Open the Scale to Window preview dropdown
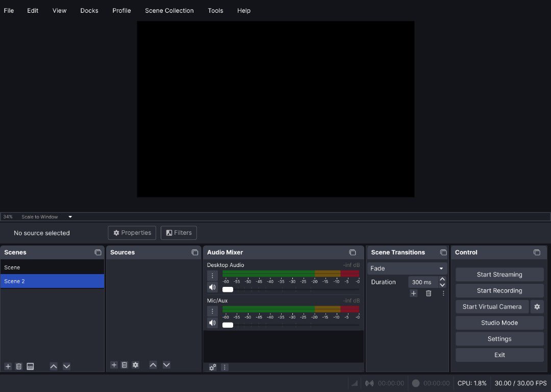 point(46,217)
